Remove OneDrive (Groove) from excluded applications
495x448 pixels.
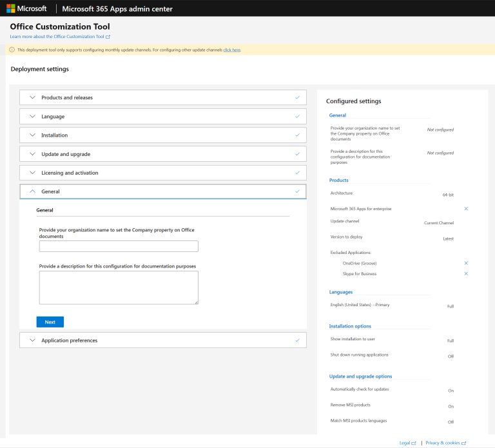tap(466, 263)
